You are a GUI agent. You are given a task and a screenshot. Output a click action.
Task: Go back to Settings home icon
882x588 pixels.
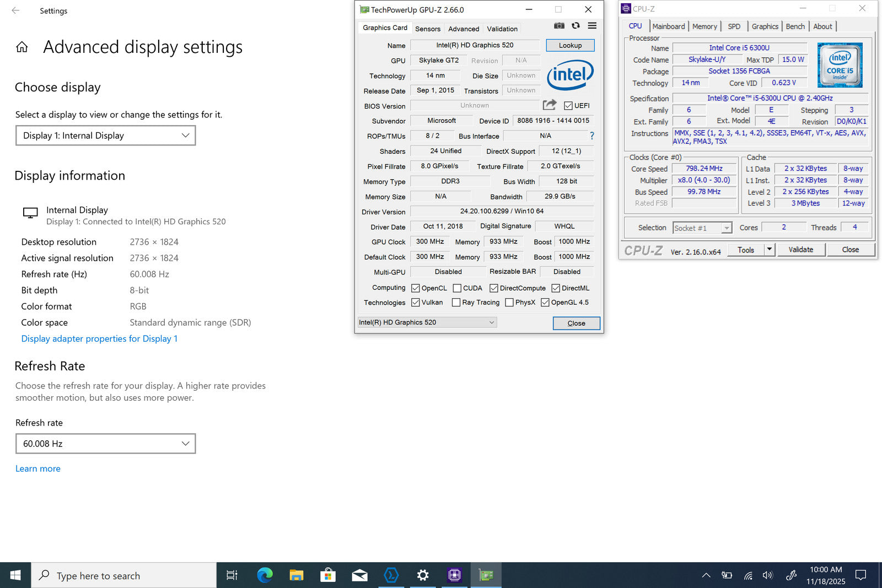tap(22, 47)
